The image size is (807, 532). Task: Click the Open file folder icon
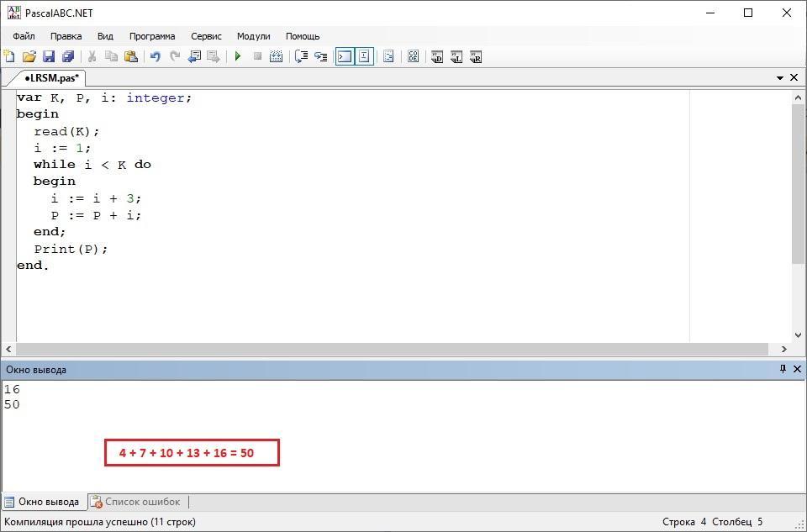click(x=29, y=56)
